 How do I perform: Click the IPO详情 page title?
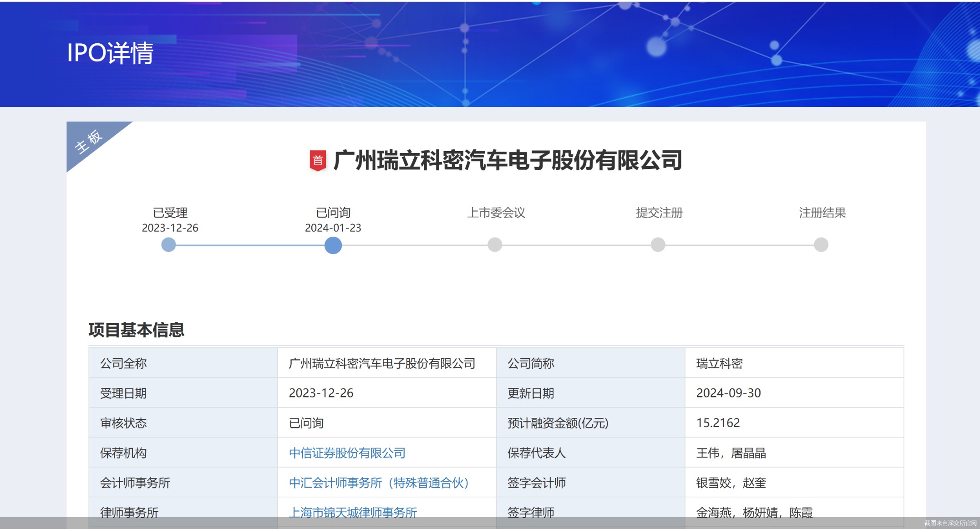tap(110, 53)
